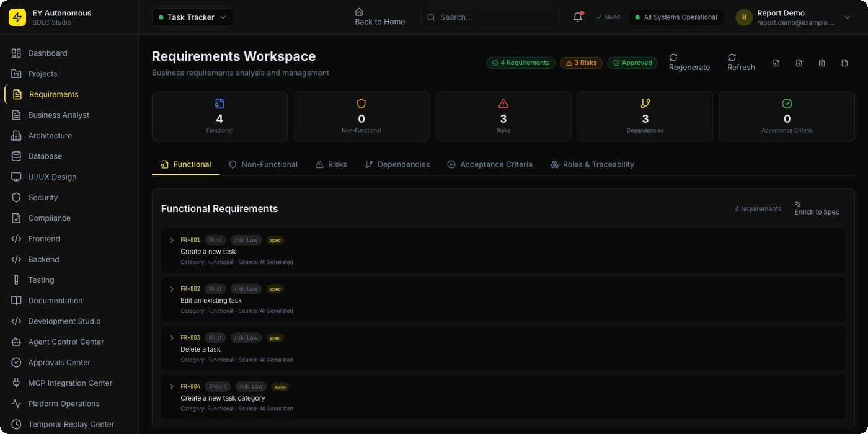Click the 3 Risks badge
Viewport: 868px width, 434px height.
(581, 63)
